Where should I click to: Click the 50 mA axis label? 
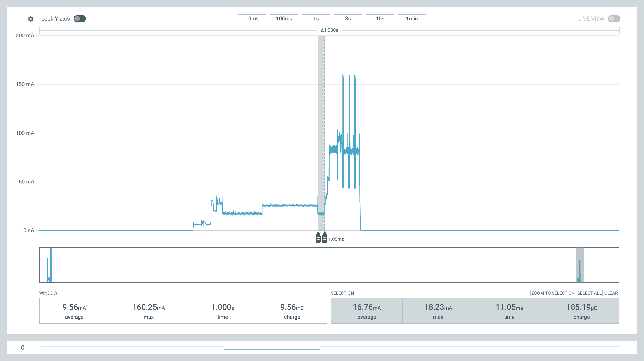coord(26,182)
